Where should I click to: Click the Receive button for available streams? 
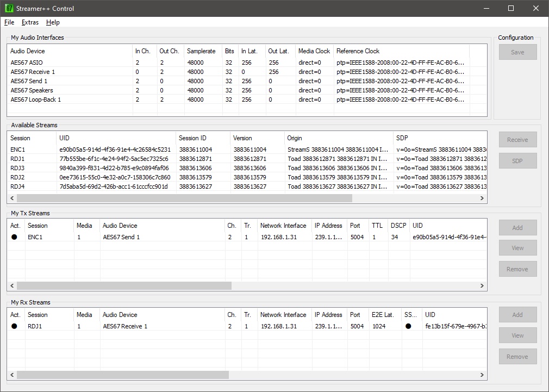click(x=517, y=140)
